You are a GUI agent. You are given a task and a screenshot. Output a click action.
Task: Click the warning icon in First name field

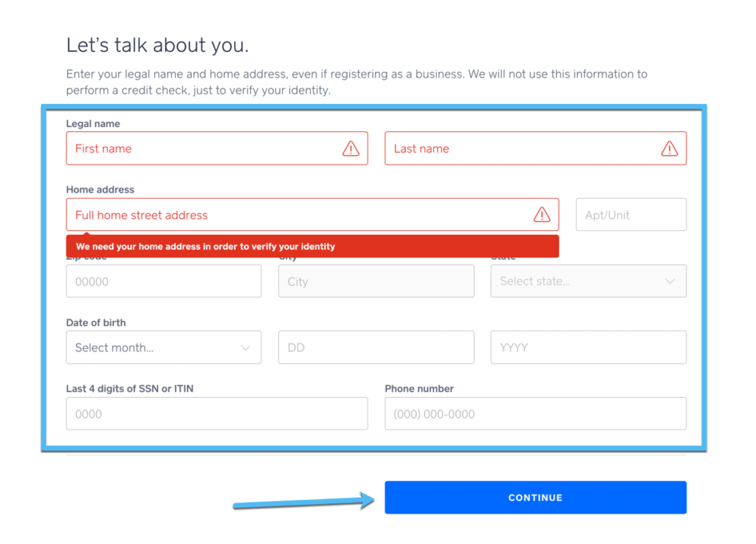click(x=351, y=149)
